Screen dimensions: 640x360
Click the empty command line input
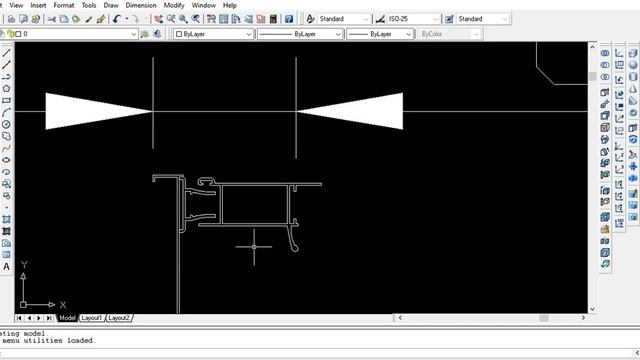(x=316, y=353)
